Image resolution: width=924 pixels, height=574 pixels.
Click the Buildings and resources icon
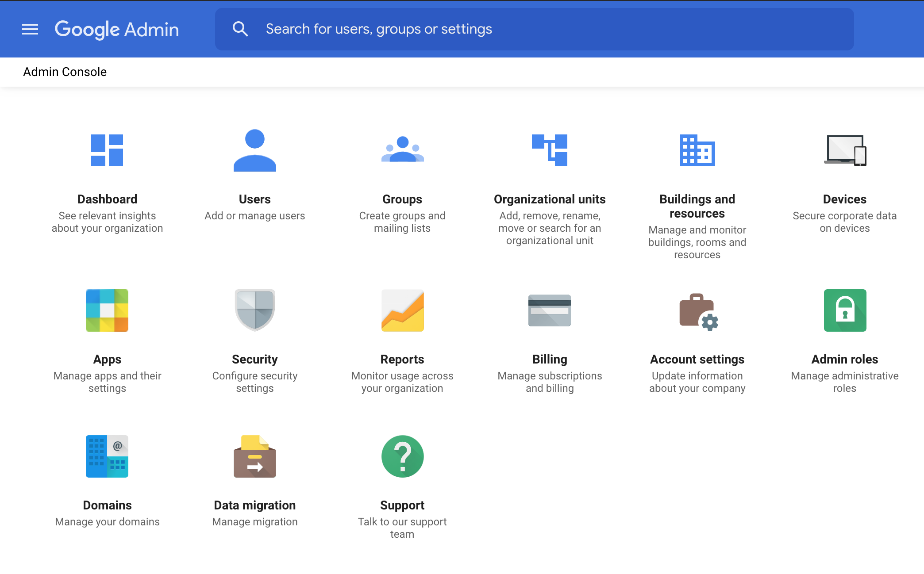click(x=697, y=150)
